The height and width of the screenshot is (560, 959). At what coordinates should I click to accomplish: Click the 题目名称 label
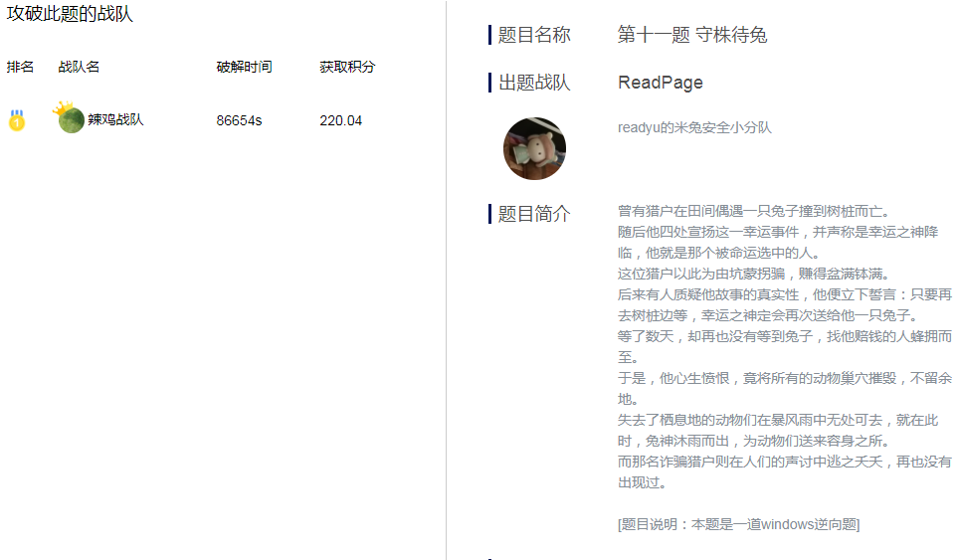534,35
